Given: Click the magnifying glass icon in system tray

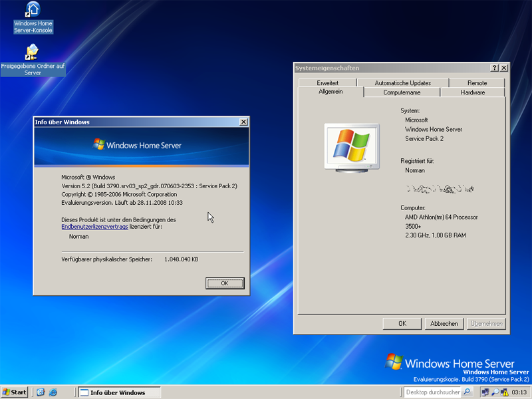Looking at the screenshot, I should coord(495,392).
